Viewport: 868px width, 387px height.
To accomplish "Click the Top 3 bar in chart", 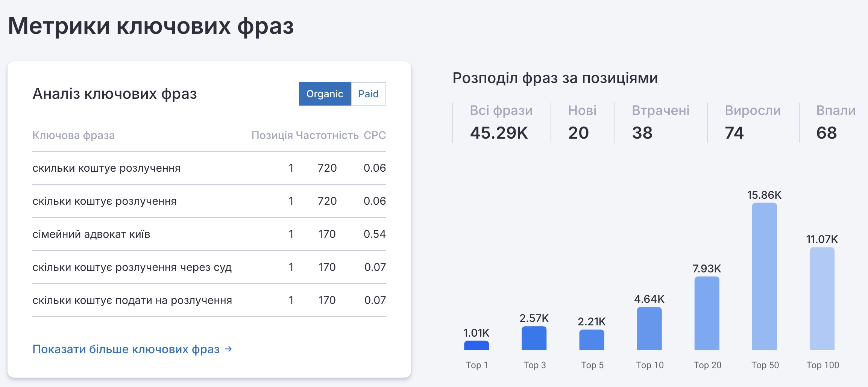I will [534, 338].
